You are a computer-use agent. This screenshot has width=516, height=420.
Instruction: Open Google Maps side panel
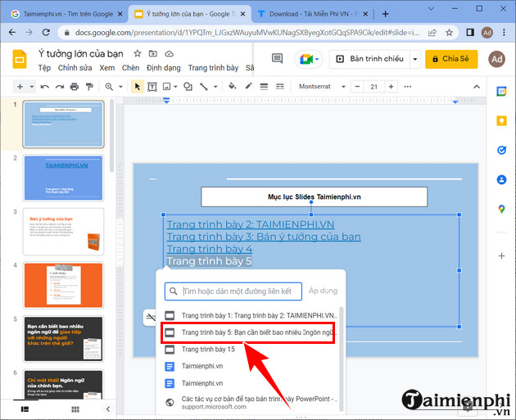click(x=501, y=209)
